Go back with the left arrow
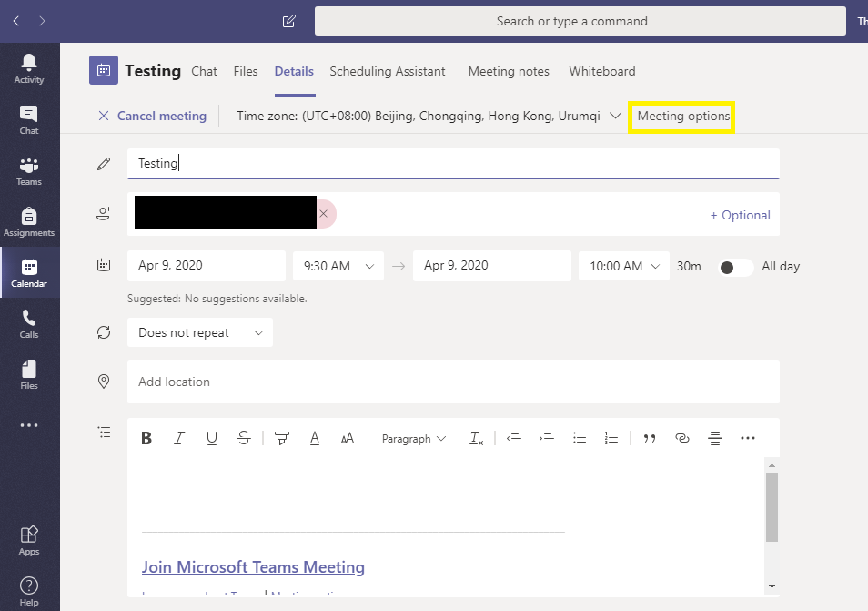The width and height of the screenshot is (868, 611). point(16,21)
